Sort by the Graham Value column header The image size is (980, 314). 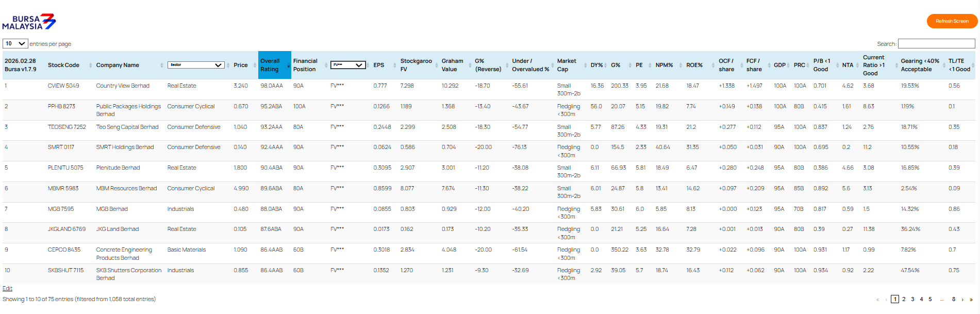click(452, 65)
